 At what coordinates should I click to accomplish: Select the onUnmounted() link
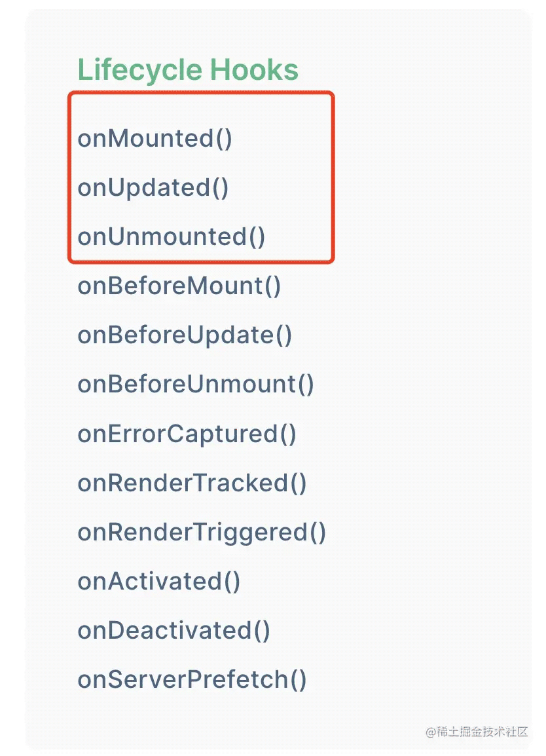(x=172, y=237)
